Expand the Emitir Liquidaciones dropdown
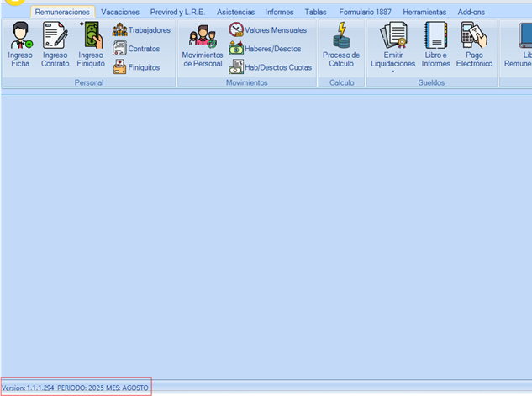 pos(392,72)
